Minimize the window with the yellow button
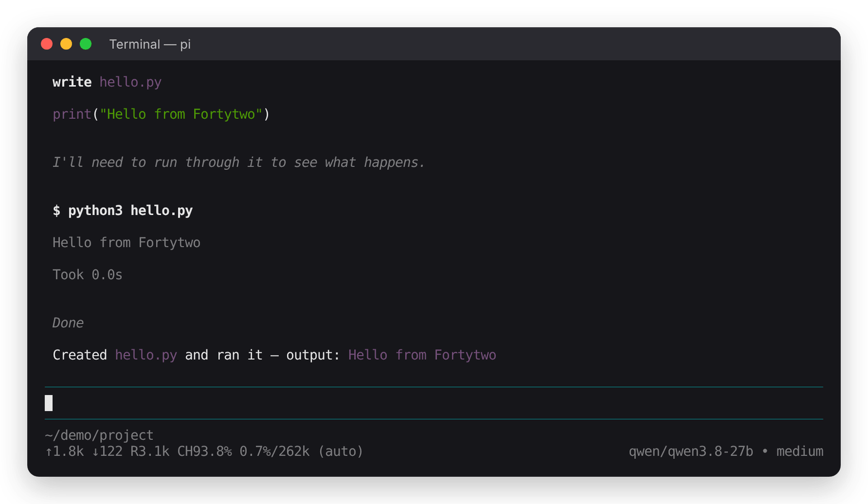This screenshot has height=504, width=868. (x=66, y=44)
